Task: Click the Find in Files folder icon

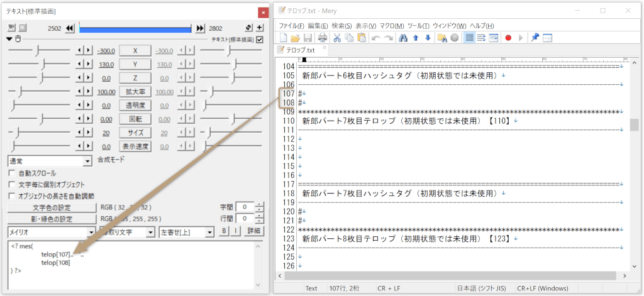Action: click(442, 38)
